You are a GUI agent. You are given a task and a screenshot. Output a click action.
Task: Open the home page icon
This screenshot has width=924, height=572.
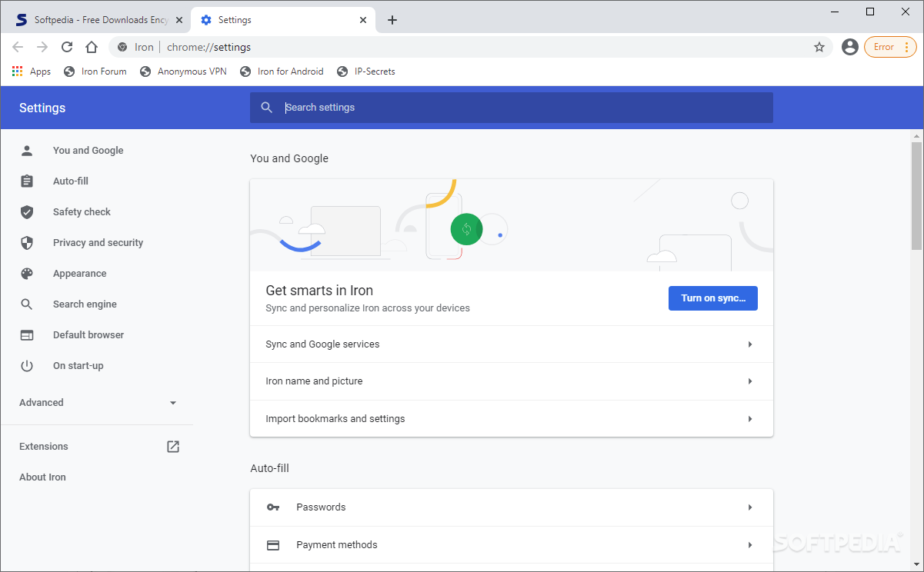pyautogui.click(x=92, y=47)
